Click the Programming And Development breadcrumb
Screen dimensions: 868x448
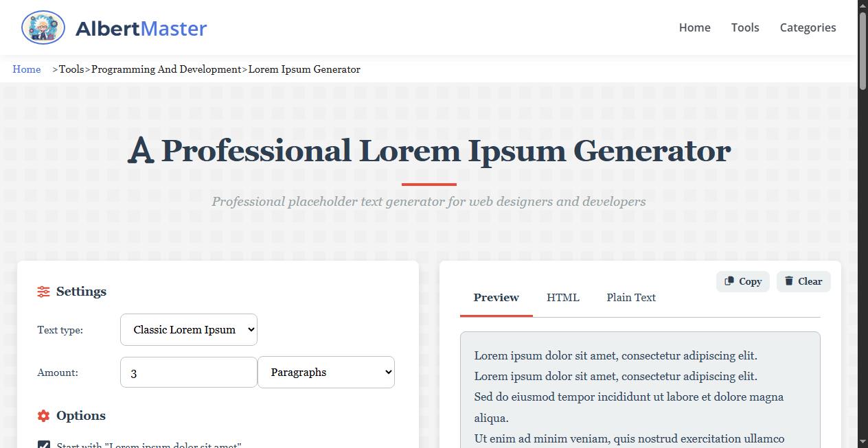point(165,69)
